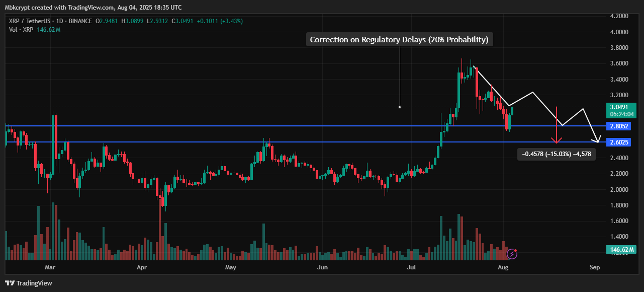The width and height of the screenshot is (644, 292).
Task: Click the Vol · XRP indicator legend
Action: 20,30
